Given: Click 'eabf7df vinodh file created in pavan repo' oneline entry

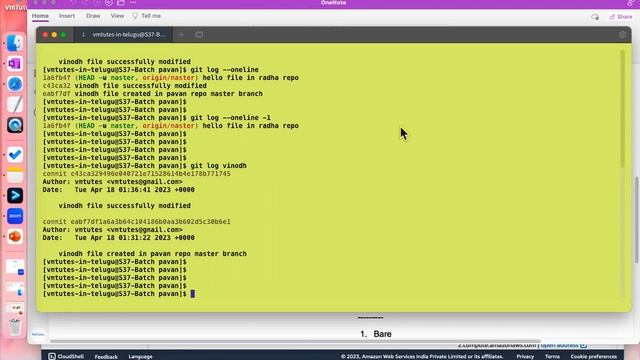Looking at the screenshot, I should pyautogui.click(x=152, y=94).
